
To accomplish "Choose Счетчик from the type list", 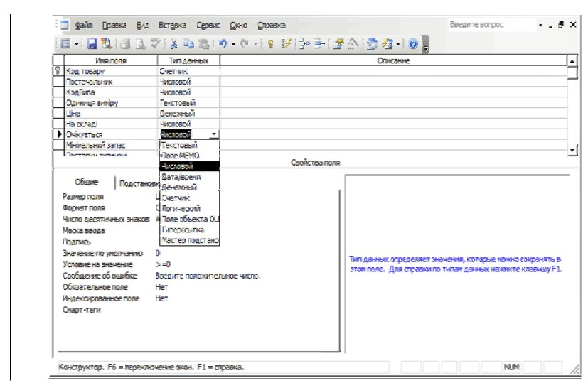I will coord(190,198).
